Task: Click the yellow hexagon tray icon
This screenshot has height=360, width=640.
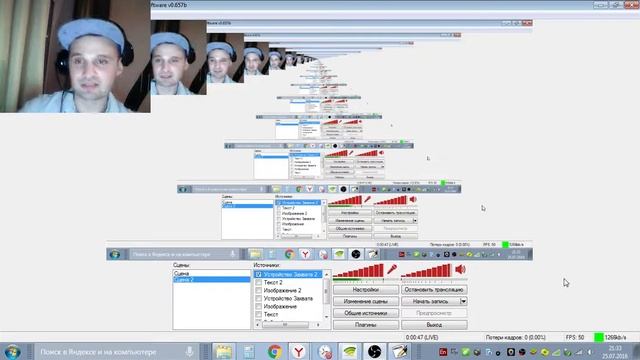Action: pyautogui.click(x=545, y=352)
